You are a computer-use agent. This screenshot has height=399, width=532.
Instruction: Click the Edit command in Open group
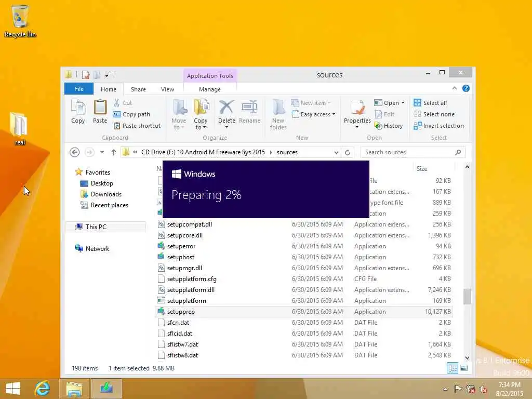pos(385,114)
